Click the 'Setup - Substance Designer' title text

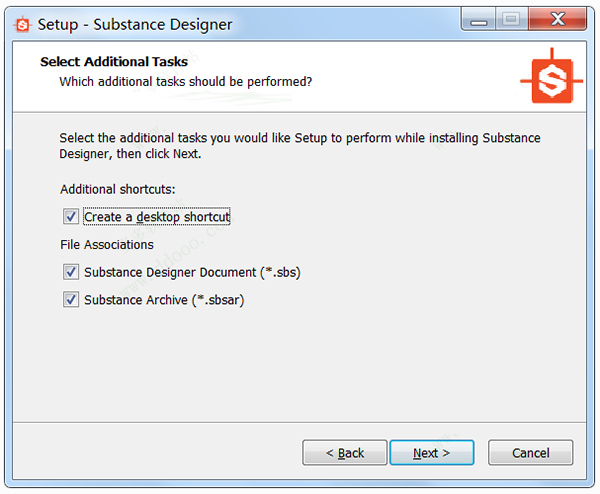[135, 25]
